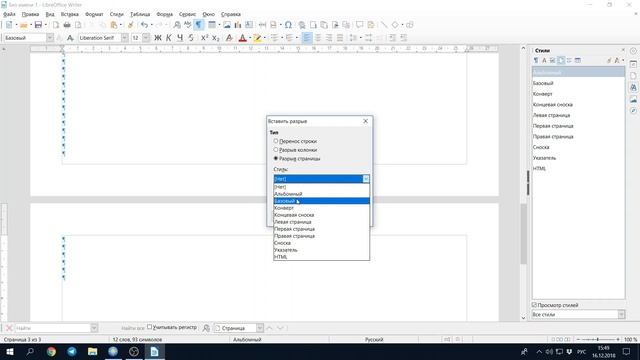Screen dimensions: 640x360
Task: Show Table Styles in Styles panel
Action: pos(578,60)
